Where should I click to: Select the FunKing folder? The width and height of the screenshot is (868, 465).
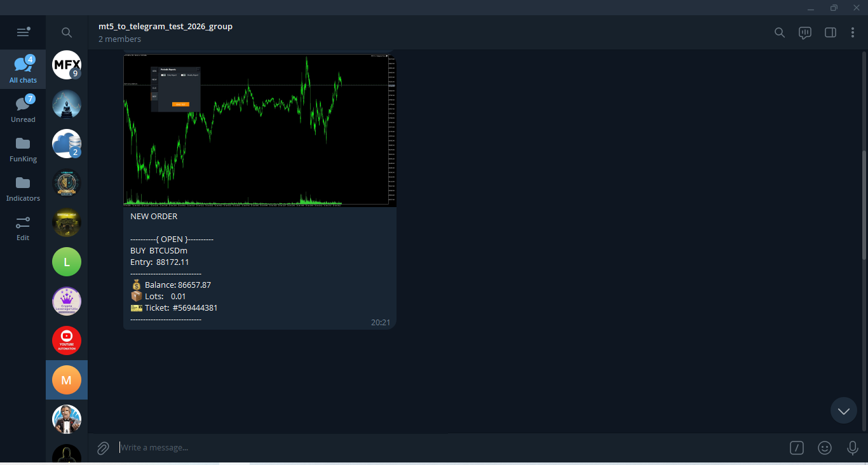(23, 148)
